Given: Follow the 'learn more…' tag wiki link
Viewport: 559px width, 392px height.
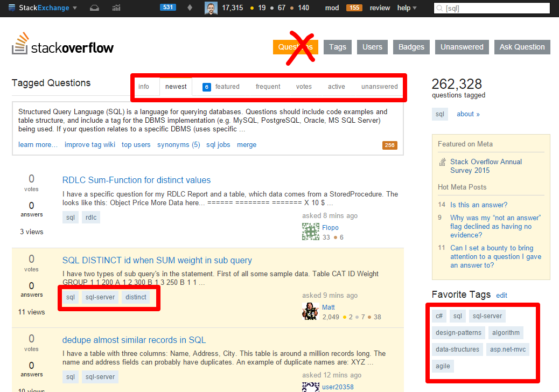Looking at the screenshot, I should tap(38, 145).
